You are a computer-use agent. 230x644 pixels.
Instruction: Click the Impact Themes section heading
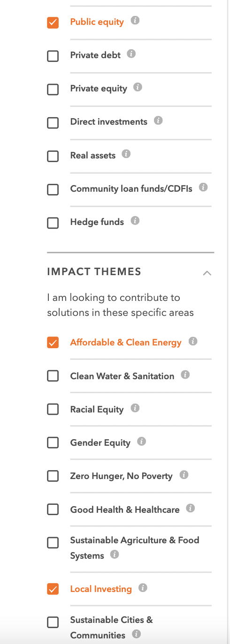point(94,271)
